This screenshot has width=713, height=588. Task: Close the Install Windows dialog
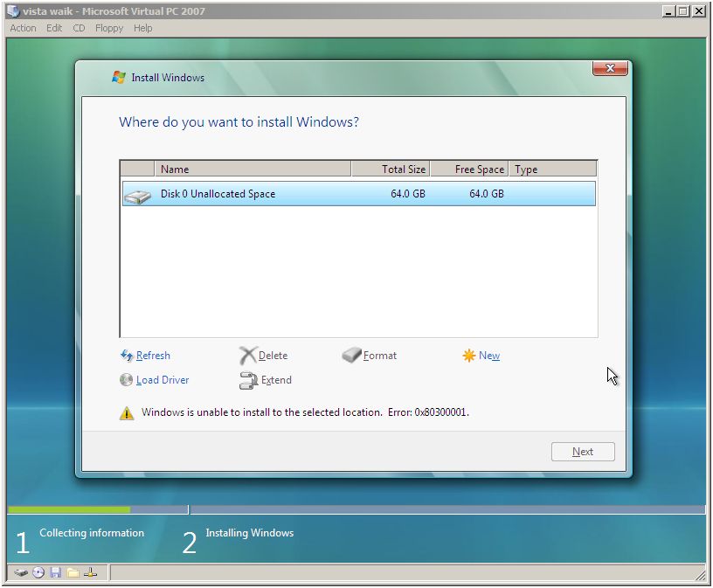(610, 68)
